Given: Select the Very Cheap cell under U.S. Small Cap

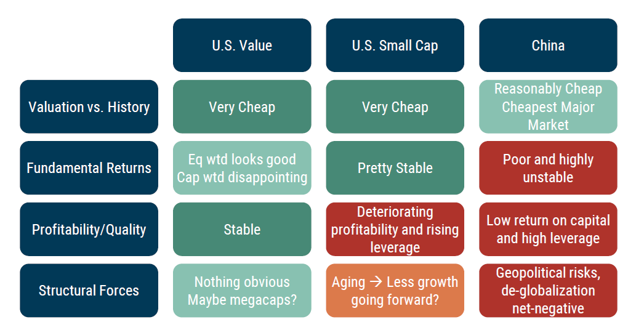Looking at the screenshot, I should coord(395,107).
